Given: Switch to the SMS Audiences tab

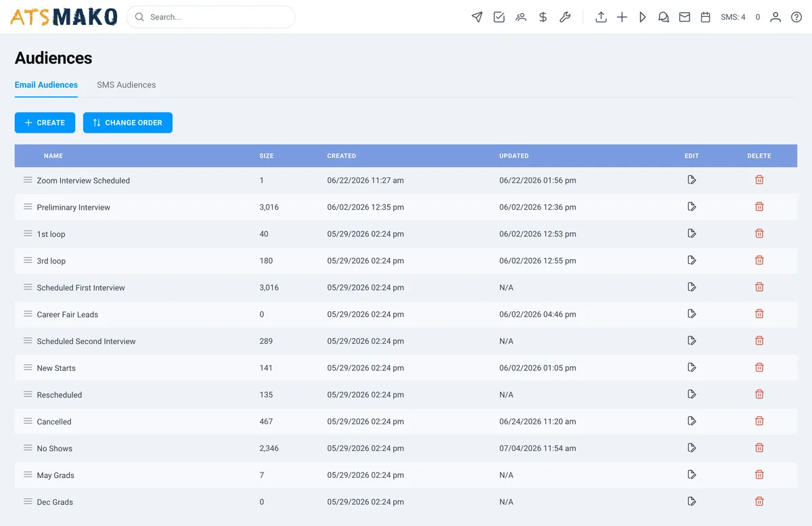Looking at the screenshot, I should [127, 85].
